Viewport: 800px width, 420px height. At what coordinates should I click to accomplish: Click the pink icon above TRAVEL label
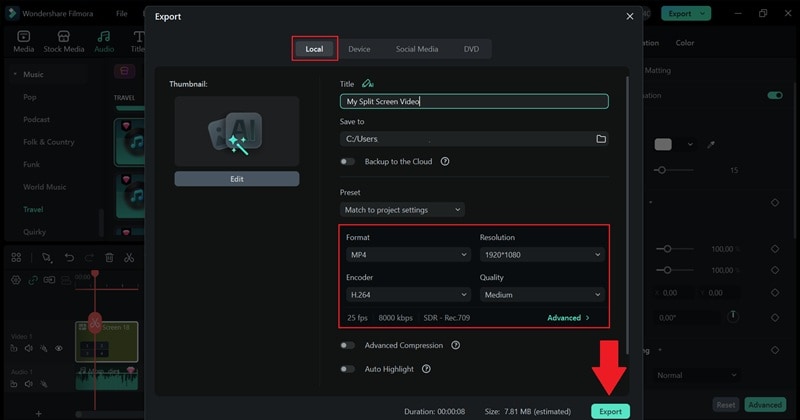[x=124, y=71]
